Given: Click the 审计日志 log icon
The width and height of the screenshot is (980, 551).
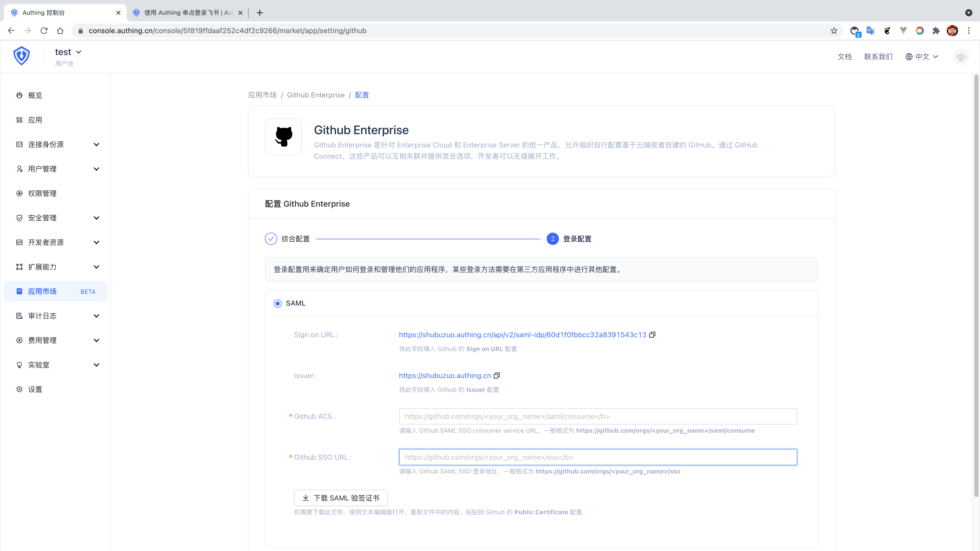Looking at the screenshot, I should tap(19, 316).
